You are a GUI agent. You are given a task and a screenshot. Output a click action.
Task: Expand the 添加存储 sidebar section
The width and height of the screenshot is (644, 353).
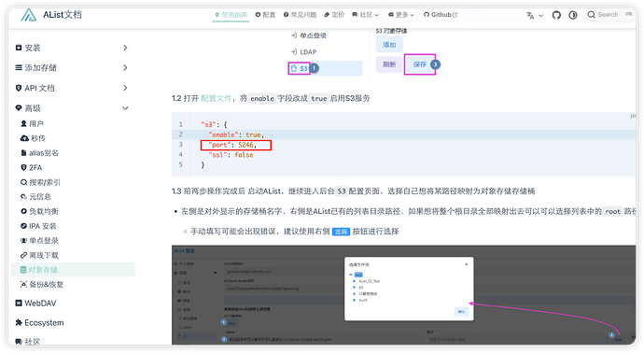point(72,68)
